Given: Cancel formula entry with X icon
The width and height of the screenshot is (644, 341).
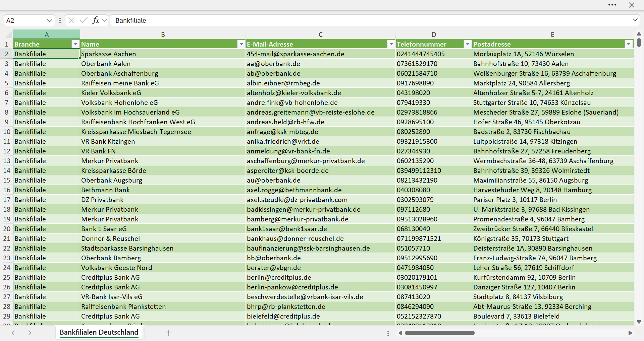Looking at the screenshot, I should tap(71, 20).
